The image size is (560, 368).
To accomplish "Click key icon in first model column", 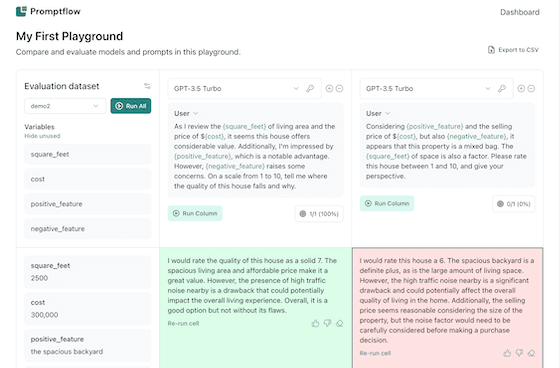I will pos(310,88).
